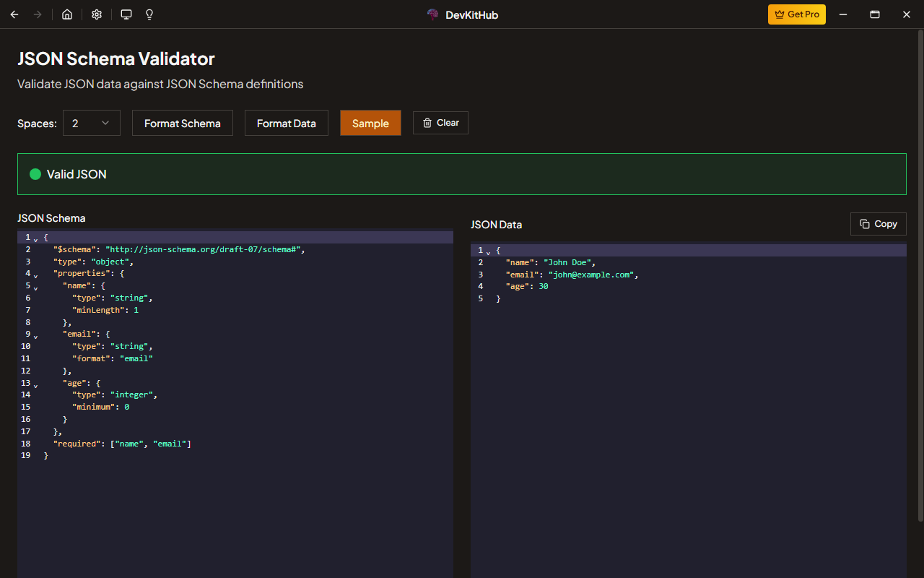Viewport: 924px width, 578px height.
Task: Click the Valid JSON status text
Action: click(x=77, y=174)
